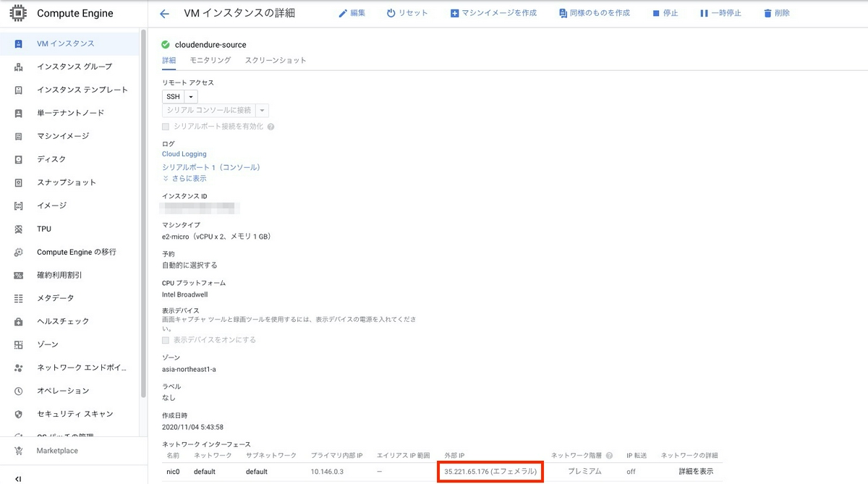Click the VM インスタンス sidebar icon
The width and height of the screenshot is (868, 484).
[19, 43]
